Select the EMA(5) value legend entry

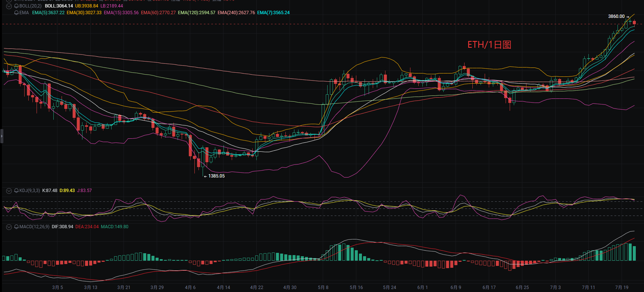[49, 13]
